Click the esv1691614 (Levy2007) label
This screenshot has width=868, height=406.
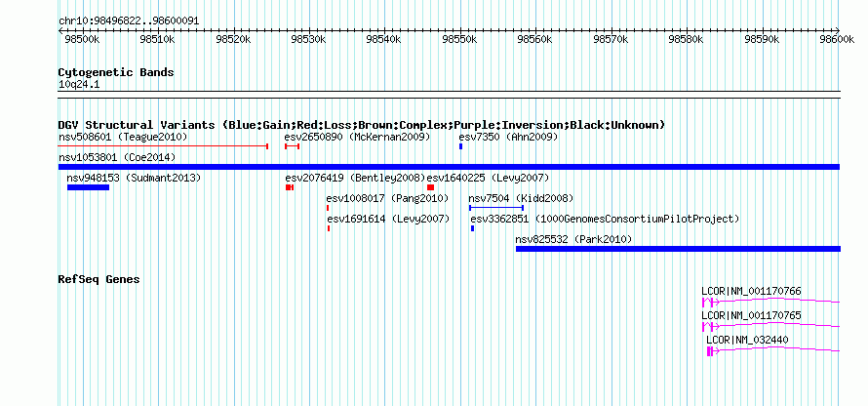(387, 219)
